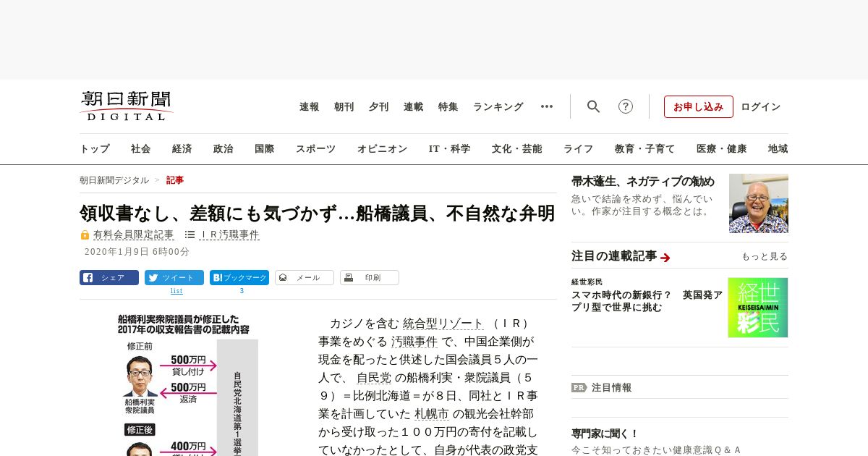
Task: Open the ＩＲ汚職事件 topic link
Action: tap(229, 235)
